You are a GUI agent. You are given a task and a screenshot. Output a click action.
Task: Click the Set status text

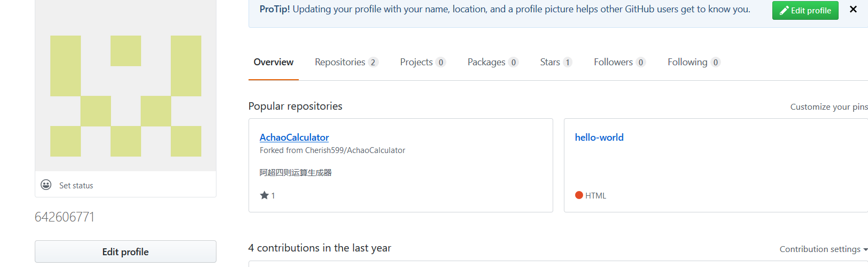[x=76, y=185]
